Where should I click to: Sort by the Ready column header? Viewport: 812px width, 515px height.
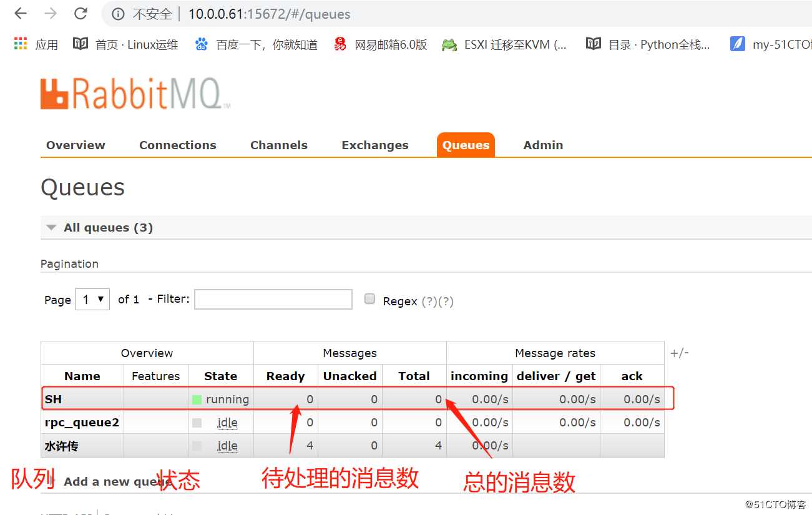[x=286, y=376]
